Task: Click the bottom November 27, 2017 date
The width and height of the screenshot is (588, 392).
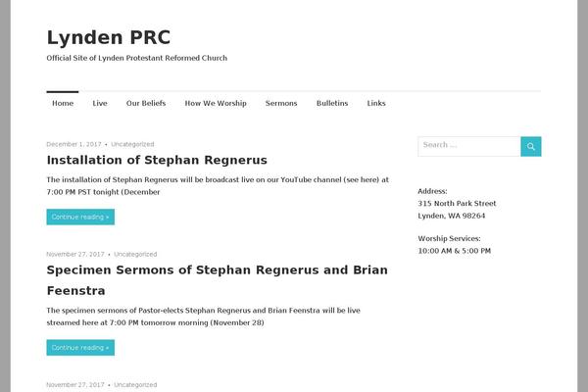Action: 75,384
